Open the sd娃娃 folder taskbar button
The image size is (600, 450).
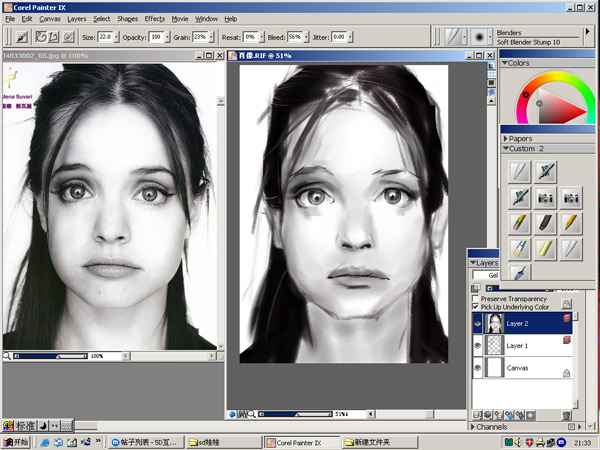(223, 443)
